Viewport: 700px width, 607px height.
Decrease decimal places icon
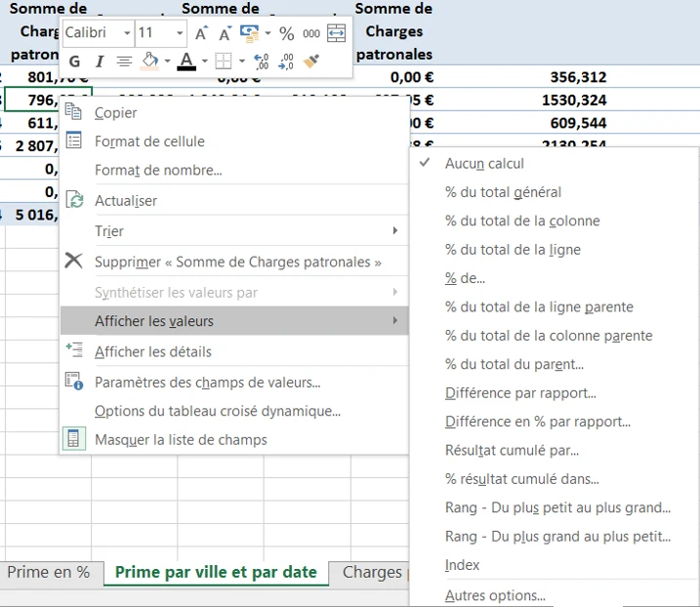point(286,61)
